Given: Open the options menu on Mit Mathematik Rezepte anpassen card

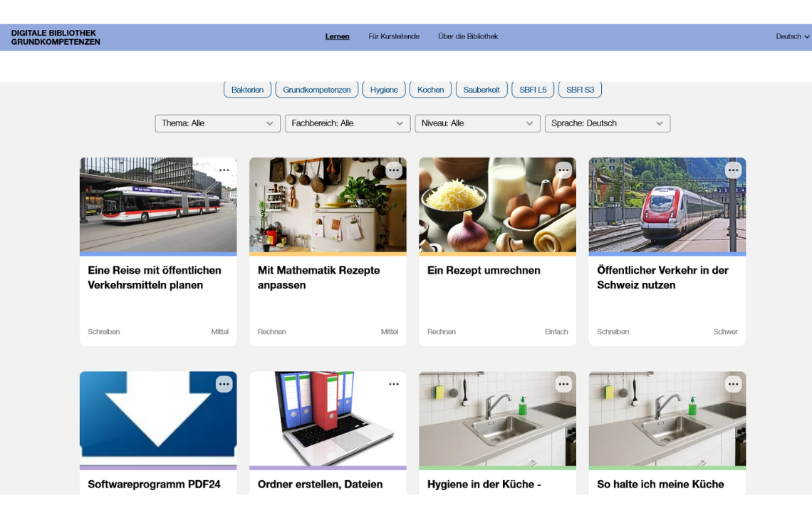Looking at the screenshot, I should (394, 170).
